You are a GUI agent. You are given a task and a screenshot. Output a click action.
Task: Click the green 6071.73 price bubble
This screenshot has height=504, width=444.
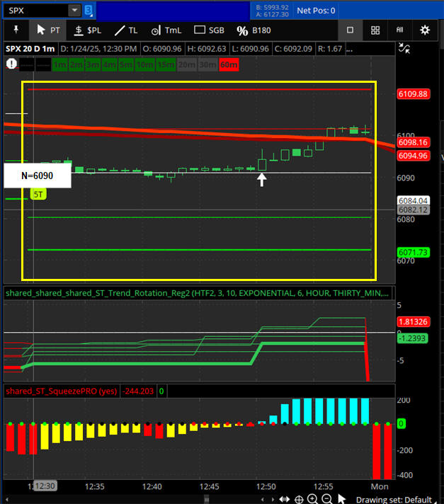click(x=413, y=252)
